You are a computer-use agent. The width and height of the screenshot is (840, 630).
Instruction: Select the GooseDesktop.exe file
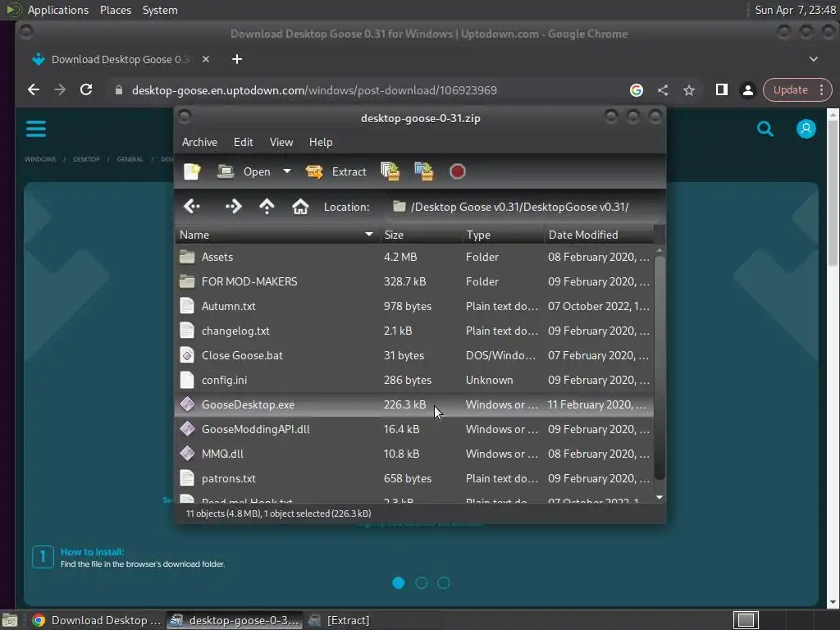coord(414,405)
